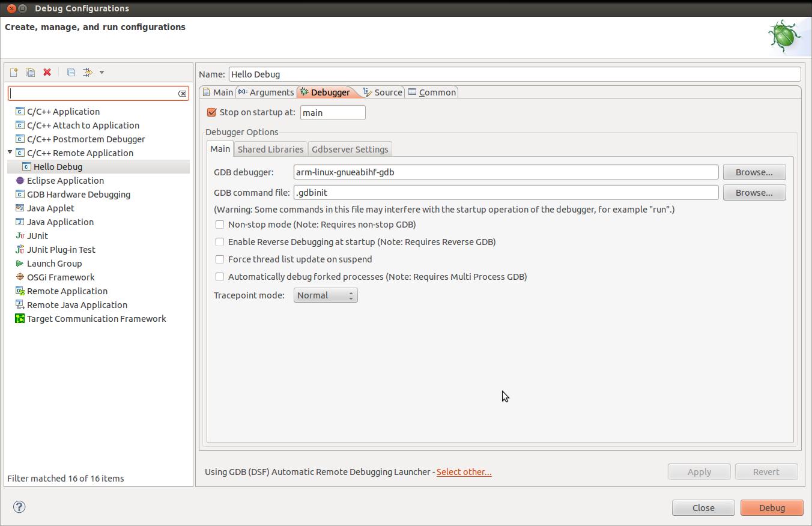The width and height of the screenshot is (812, 526).
Task: Select the Eclipse Application configuration type
Action: (65, 181)
